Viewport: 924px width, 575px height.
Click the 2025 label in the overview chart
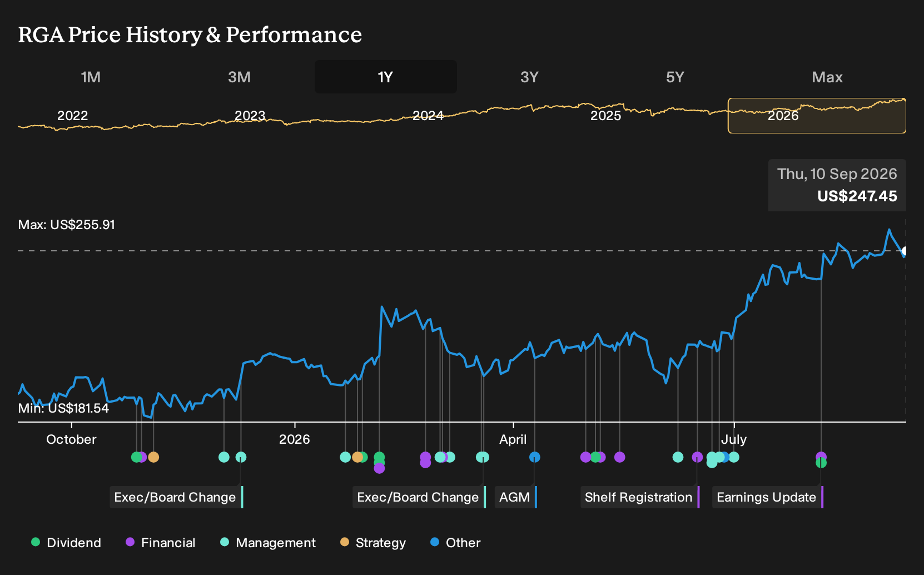(605, 116)
